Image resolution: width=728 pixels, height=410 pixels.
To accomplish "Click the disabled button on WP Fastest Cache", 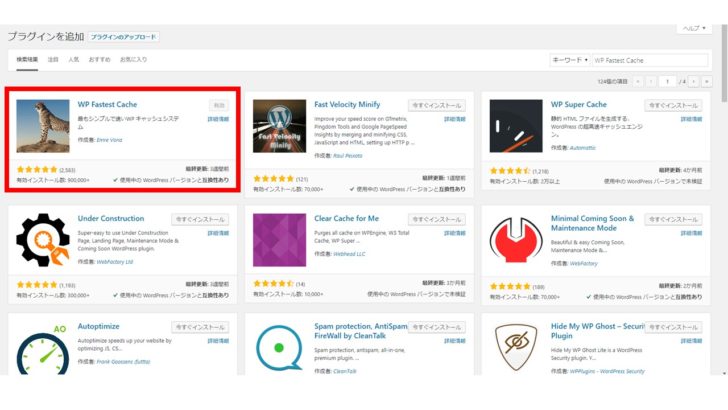I will pyautogui.click(x=219, y=105).
